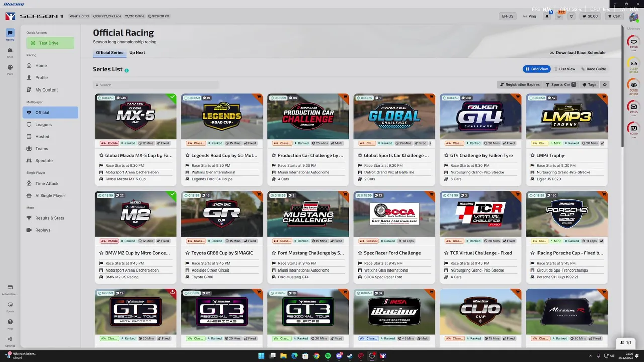Image resolution: width=644 pixels, height=362 pixels.
Task: Open EN-US language selector
Action: pyautogui.click(x=508, y=16)
